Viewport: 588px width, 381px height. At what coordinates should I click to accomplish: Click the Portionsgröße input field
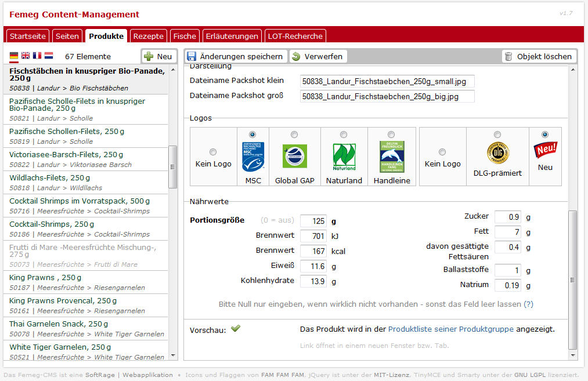coord(313,221)
